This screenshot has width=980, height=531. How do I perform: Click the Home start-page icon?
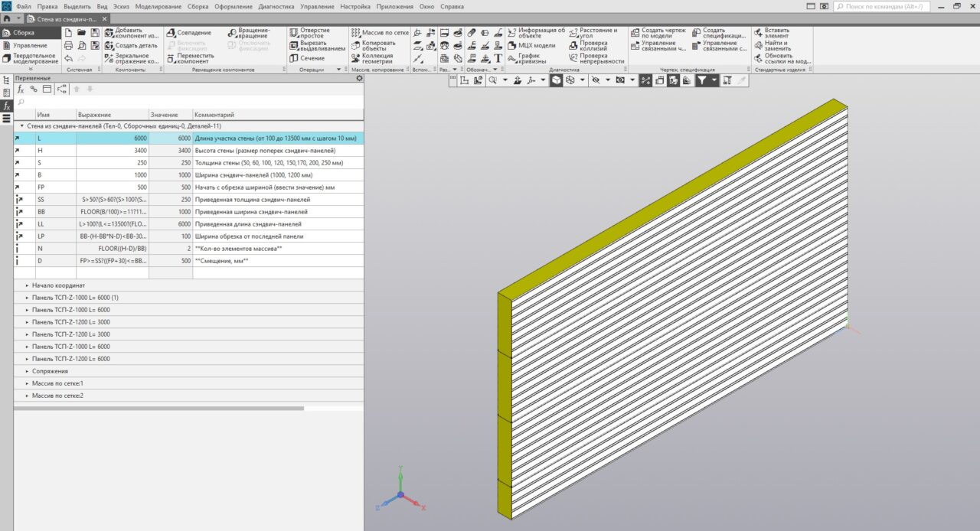[x=7, y=18]
